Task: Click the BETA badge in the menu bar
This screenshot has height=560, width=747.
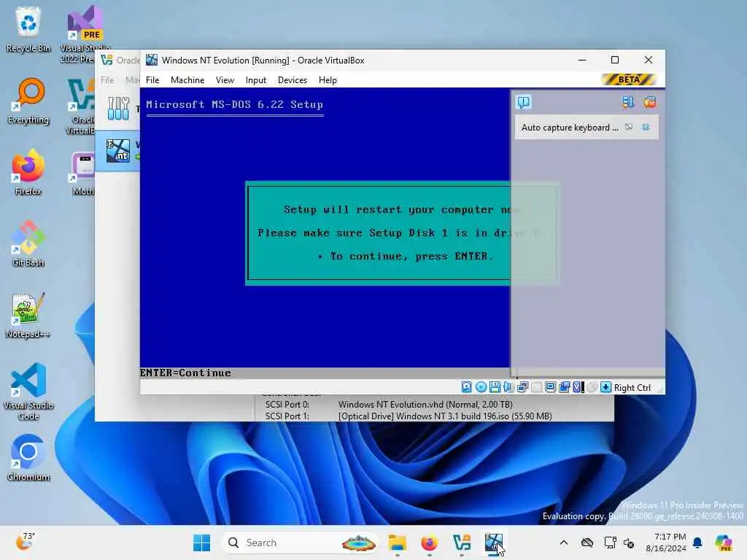Action: click(629, 79)
